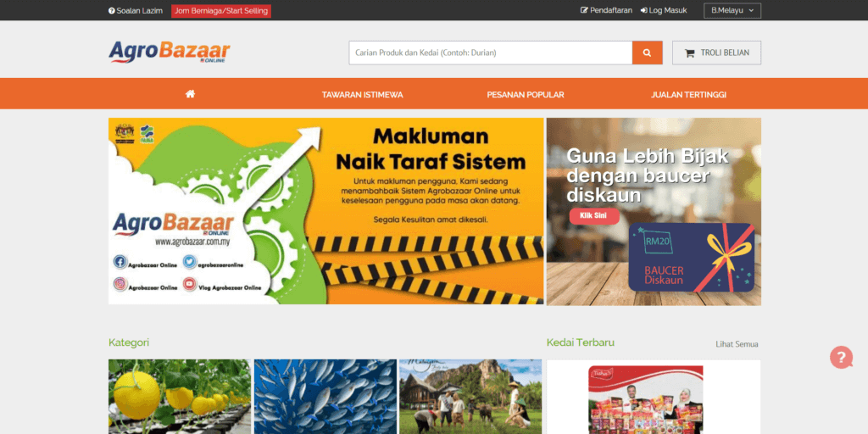Click the Kategori heading
The image size is (868, 434).
(129, 342)
